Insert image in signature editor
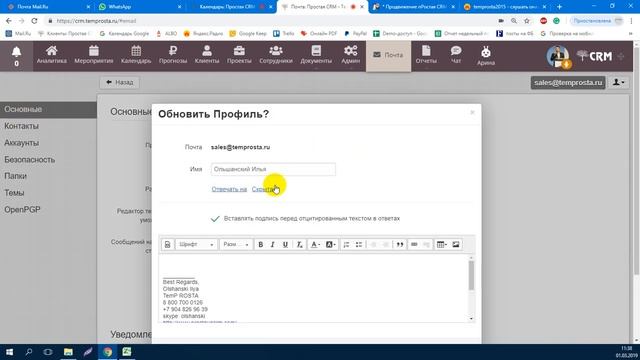This screenshot has height=360, width=640. [x=456, y=244]
